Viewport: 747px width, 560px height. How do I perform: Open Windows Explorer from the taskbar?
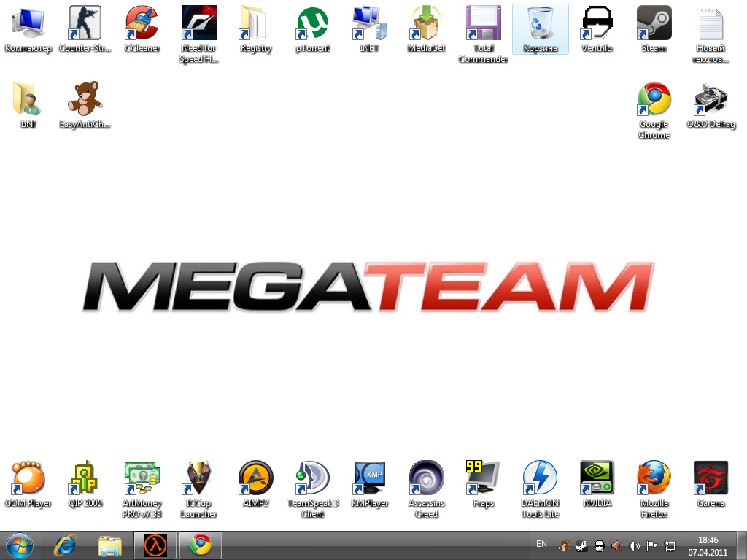[109, 545]
